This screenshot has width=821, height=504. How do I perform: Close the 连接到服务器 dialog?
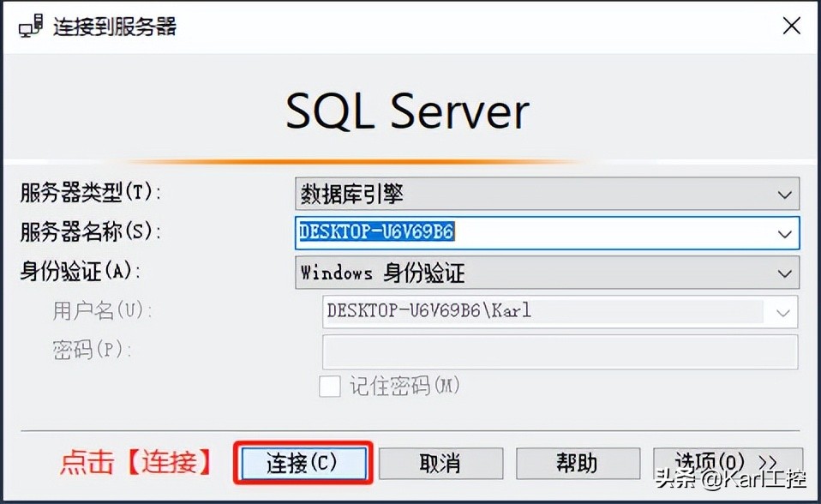coord(791,25)
